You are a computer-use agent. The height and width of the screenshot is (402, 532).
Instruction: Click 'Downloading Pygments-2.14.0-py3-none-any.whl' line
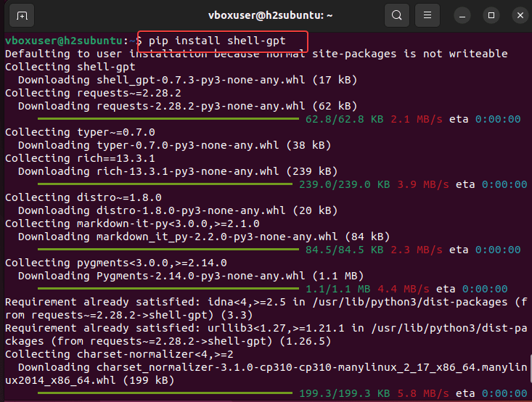click(x=191, y=276)
